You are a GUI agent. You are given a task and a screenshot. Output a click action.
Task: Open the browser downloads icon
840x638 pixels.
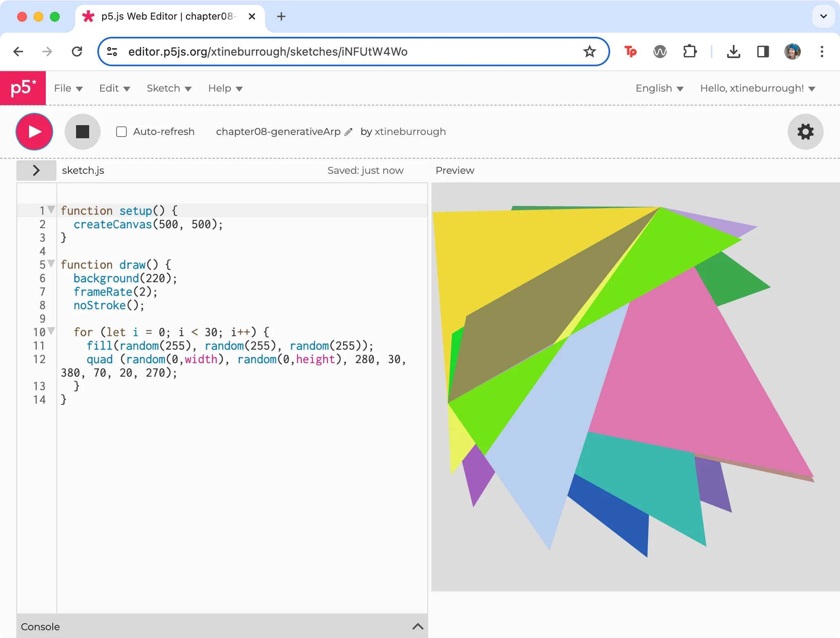coord(733,51)
